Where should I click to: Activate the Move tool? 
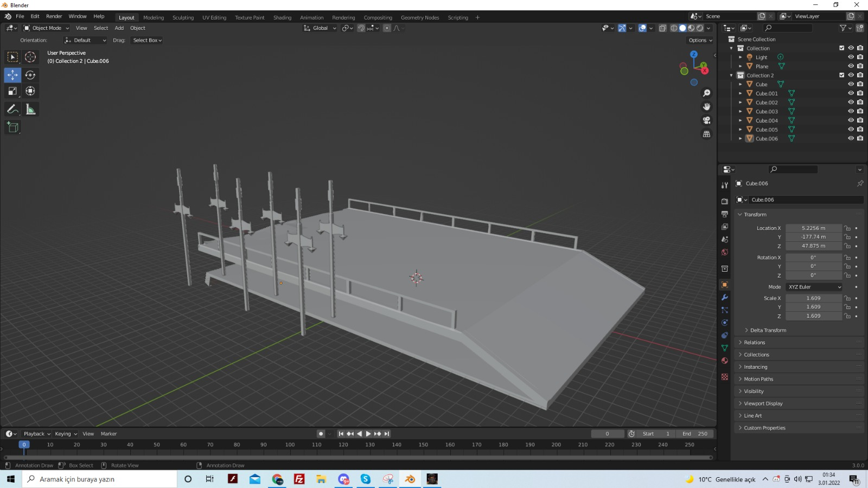(x=12, y=75)
